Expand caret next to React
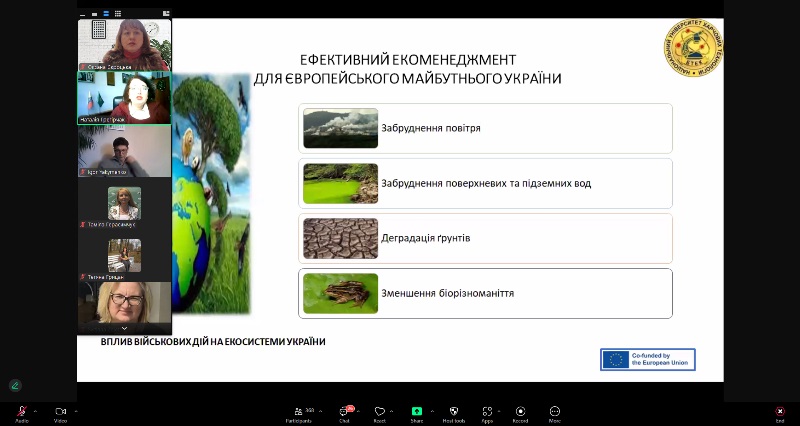This screenshot has width=800, height=426. (x=391, y=411)
